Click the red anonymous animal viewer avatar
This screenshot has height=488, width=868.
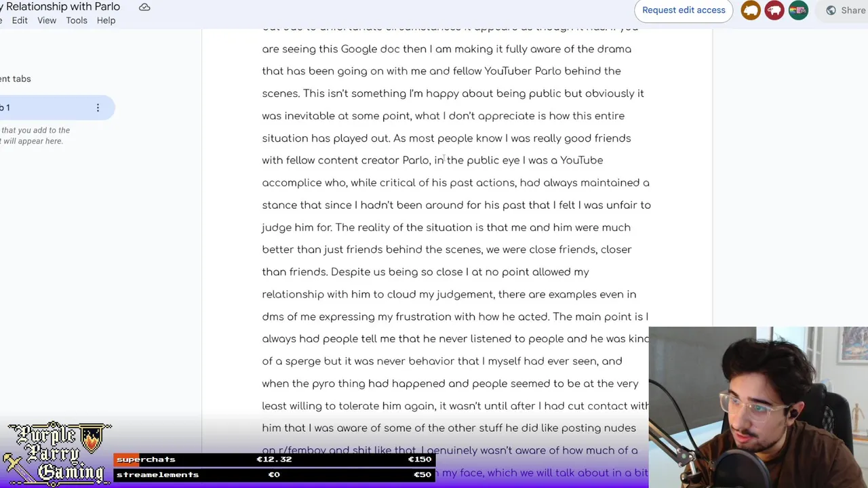pos(774,10)
